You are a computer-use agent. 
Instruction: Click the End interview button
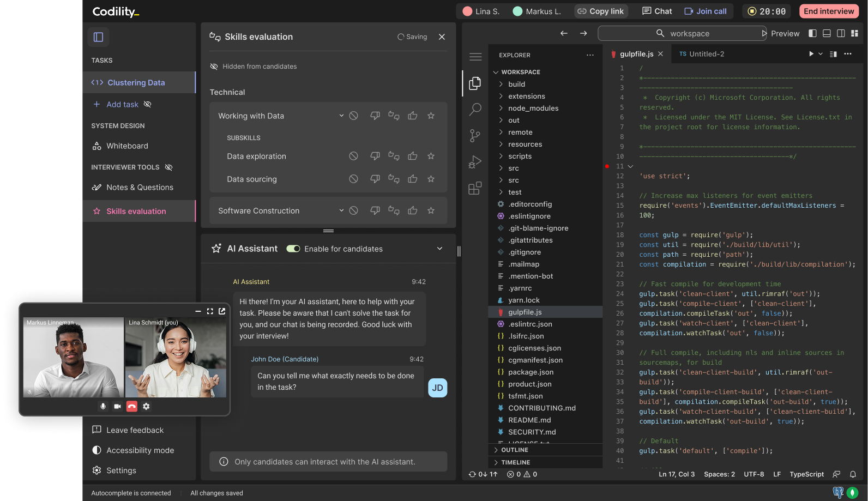click(x=828, y=11)
